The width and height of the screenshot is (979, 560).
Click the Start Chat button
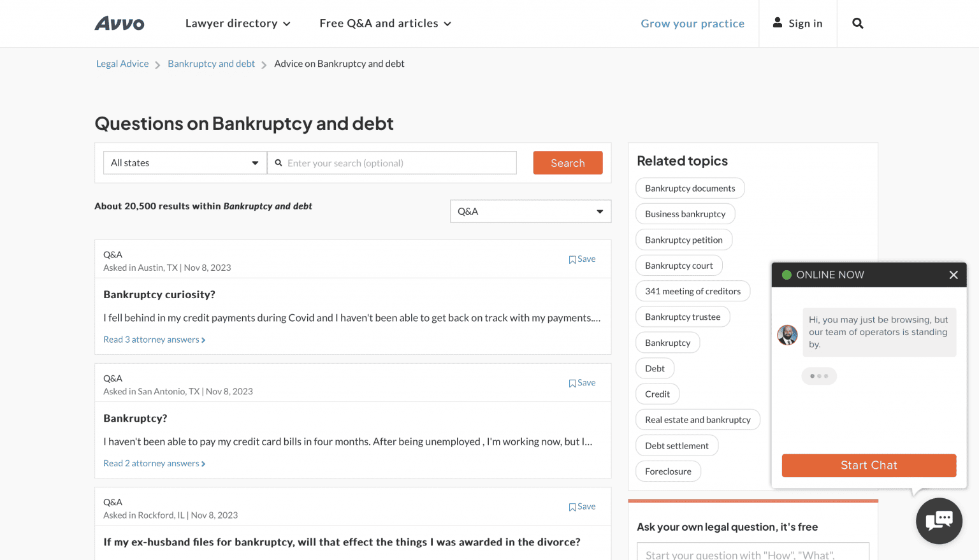pyautogui.click(x=869, y=465)
